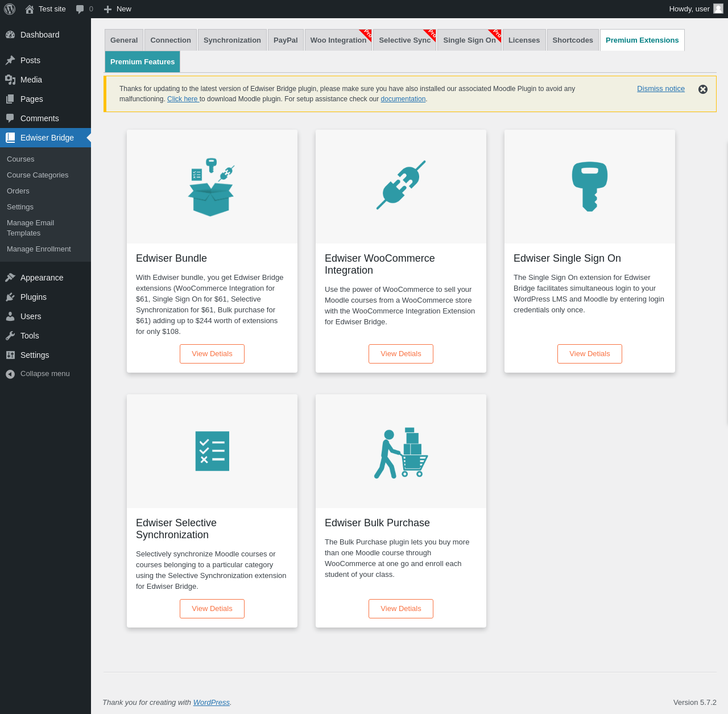Click the Plugins plug icon

point(10,297)
